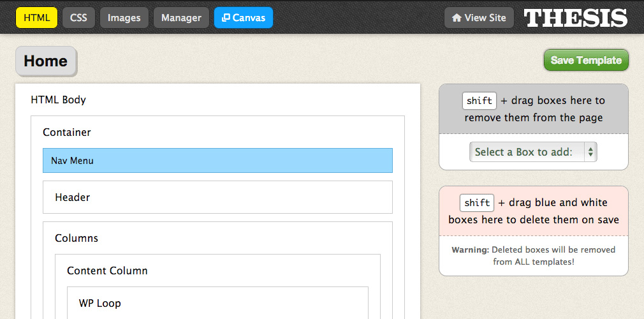The image size is (644, 319).
Task: Open the 'Select a Box to add' dropdown
Action: coord(533,152)
